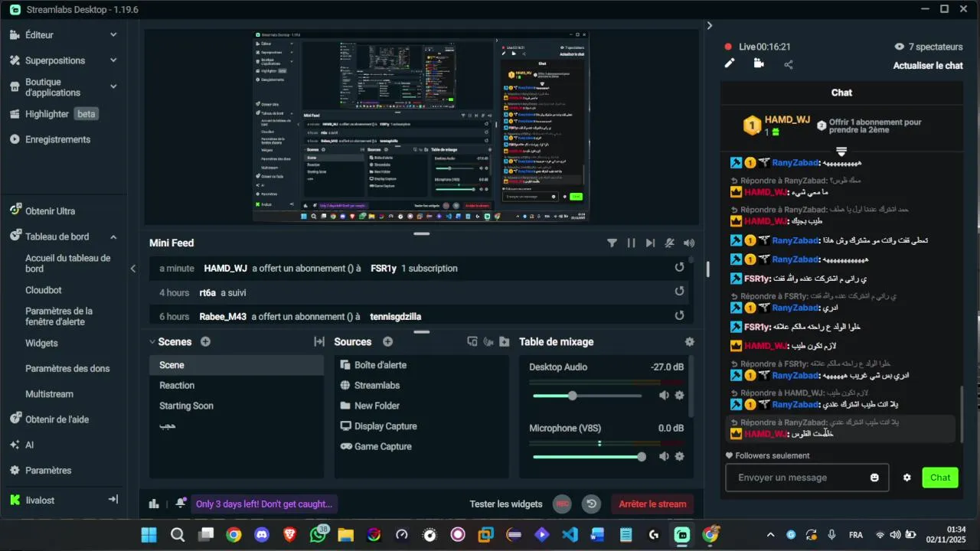Toggle the Mini Feed event notifications bell
The image size is (980, 551).
(669, 243)
